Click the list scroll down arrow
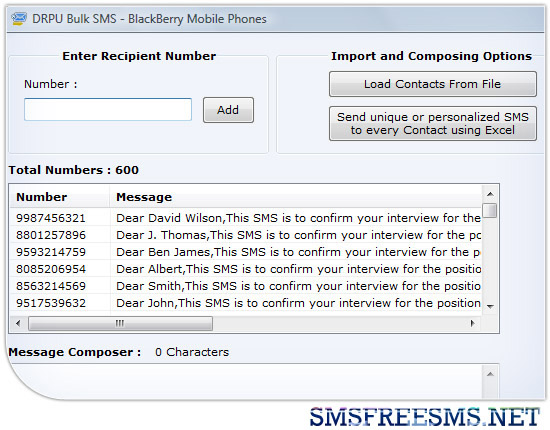This screenshot has height=430, width=550. point(490,307)
